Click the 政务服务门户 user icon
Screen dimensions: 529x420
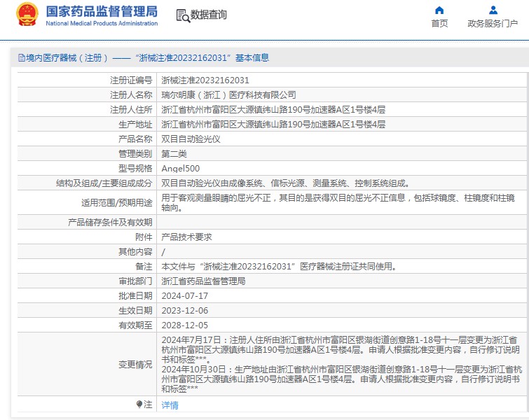tap(493, 10)
